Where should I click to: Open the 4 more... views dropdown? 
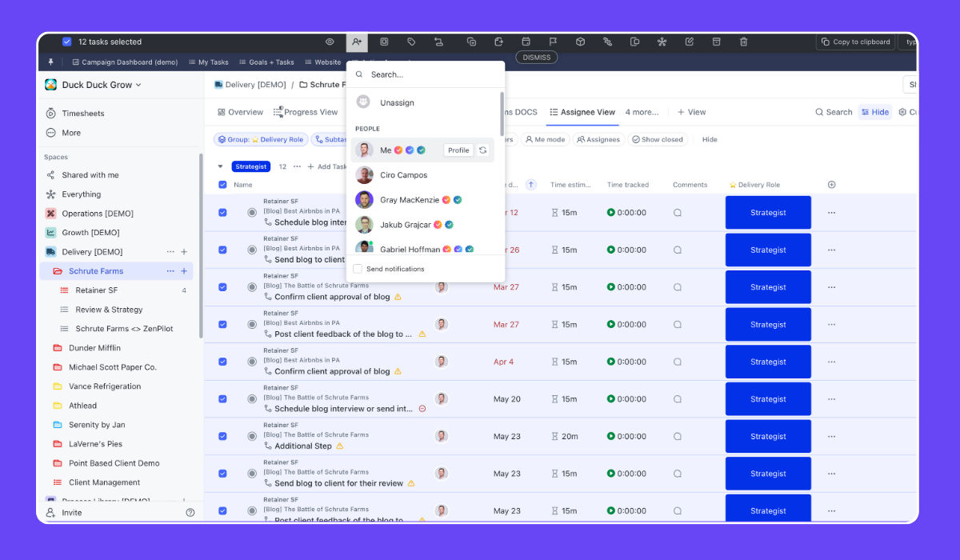click(x=642, y=112)
